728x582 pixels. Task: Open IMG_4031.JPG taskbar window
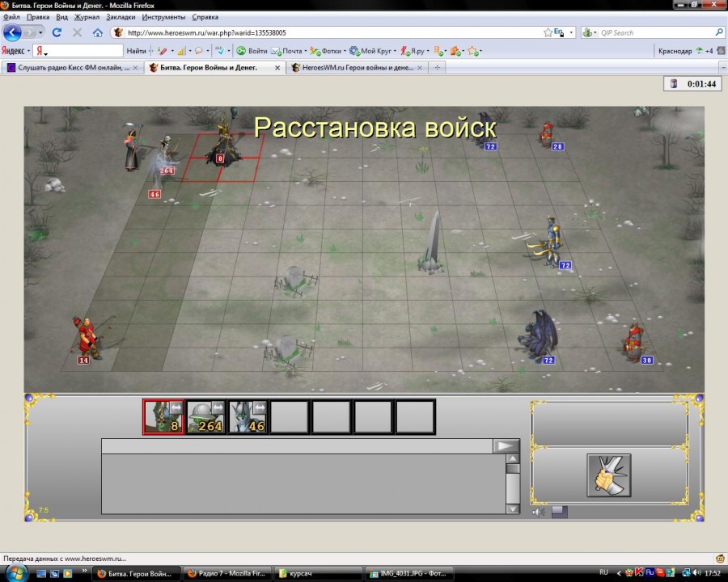(409, 574)
